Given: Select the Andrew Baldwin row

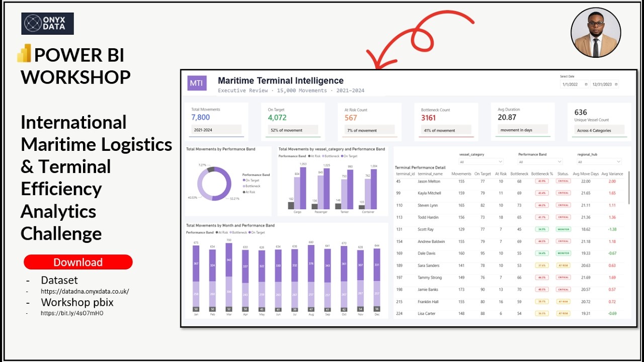Looking at the screenshot, I should click(x=510, y=241).
